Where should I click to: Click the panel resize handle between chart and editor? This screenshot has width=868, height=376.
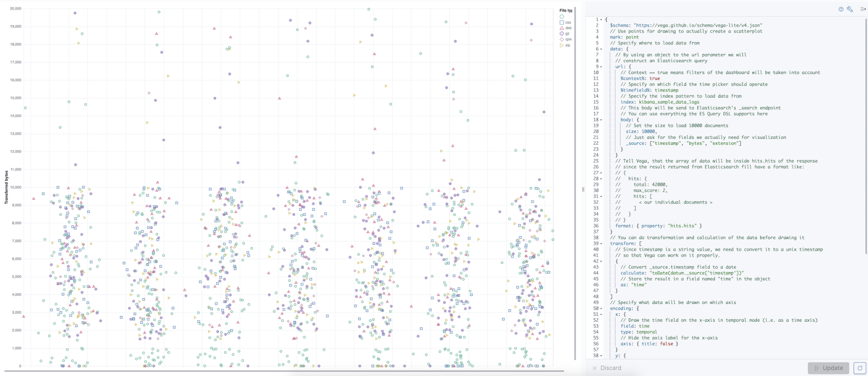pos(583,189)
